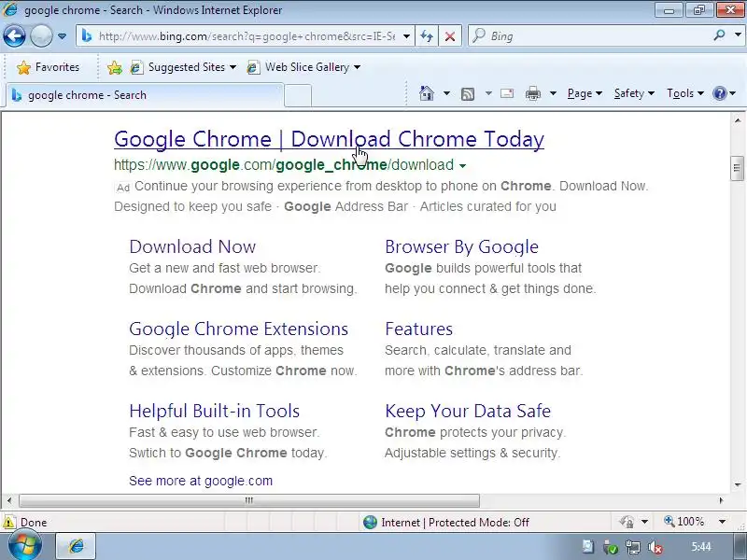Image resolution: width=747 pixels, height=560 pixels.
Task: Open the Page menu
Action: pyautogui.click(x=585, y=93)
